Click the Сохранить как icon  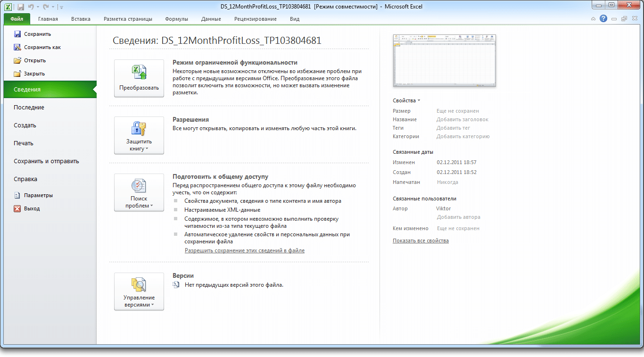(x=17, y=47)
